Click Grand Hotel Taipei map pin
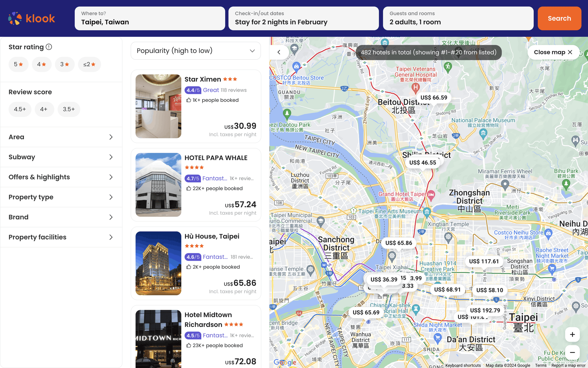Image resolution: width=588 pixels, height=368 pixels. [431, 195]
